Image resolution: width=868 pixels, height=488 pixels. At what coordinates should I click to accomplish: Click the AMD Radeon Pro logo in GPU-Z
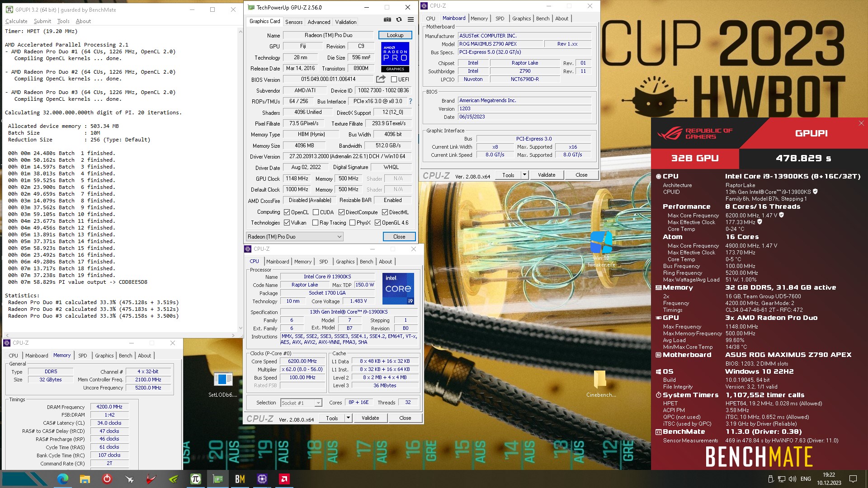point(396,57)
